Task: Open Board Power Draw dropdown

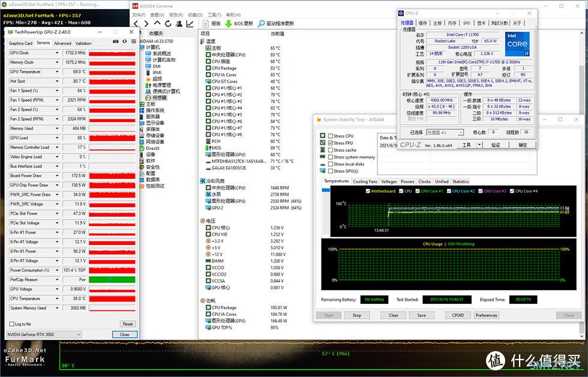Action: [57, 175]
